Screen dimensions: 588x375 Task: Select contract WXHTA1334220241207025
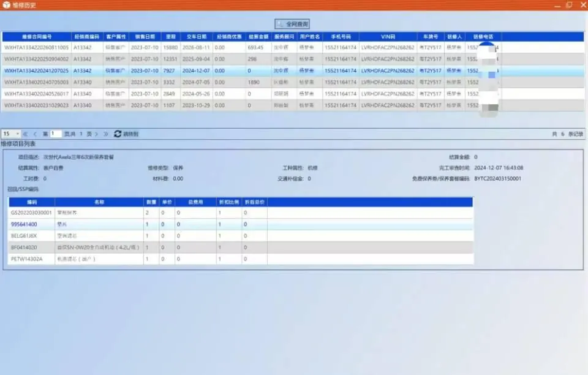pos(36,71)
